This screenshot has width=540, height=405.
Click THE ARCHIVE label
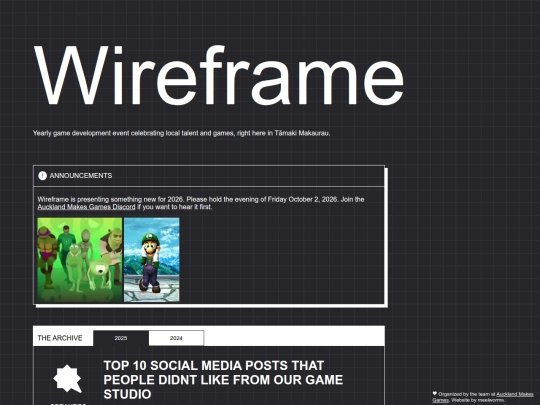(60, 338)
